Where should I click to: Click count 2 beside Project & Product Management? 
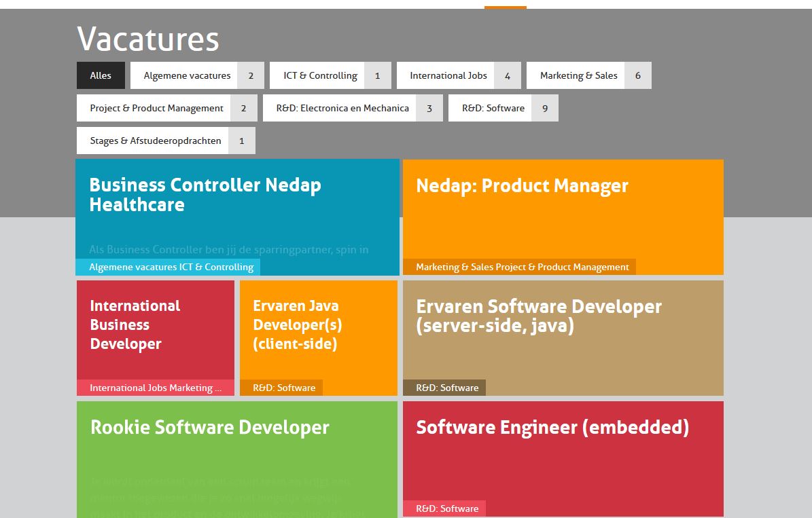244,108
